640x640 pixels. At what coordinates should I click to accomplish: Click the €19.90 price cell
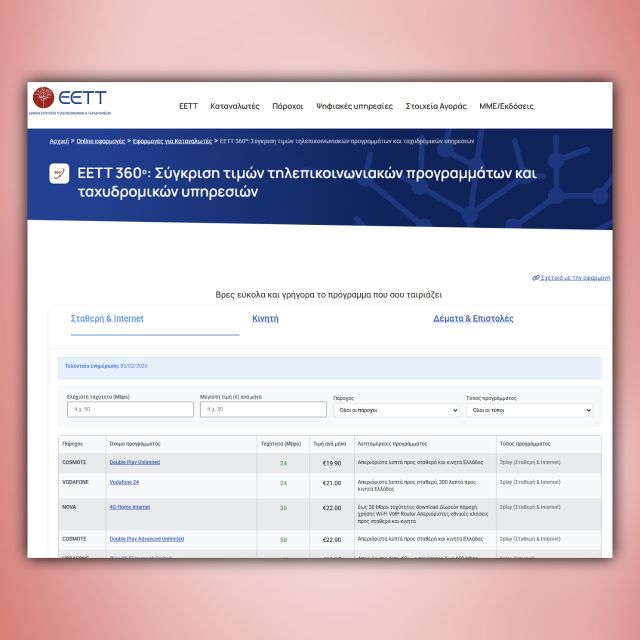pyautogui.click(x=332, y=463)
